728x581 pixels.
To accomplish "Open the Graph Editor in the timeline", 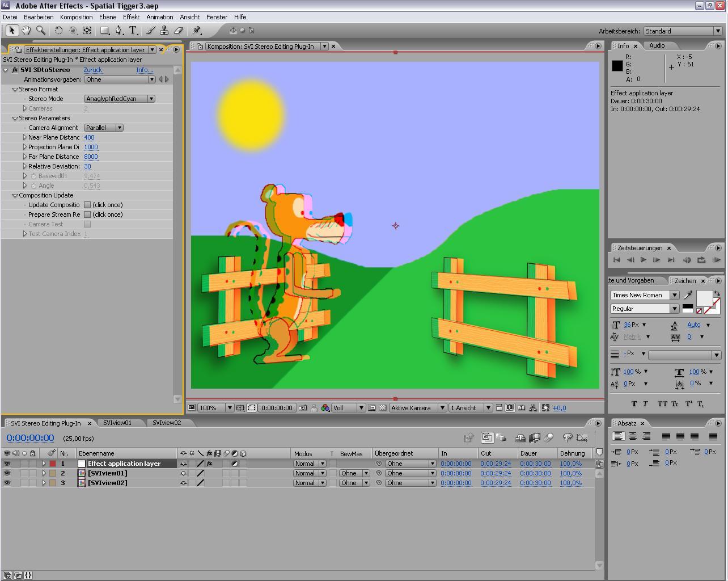I will pos(582,438).
